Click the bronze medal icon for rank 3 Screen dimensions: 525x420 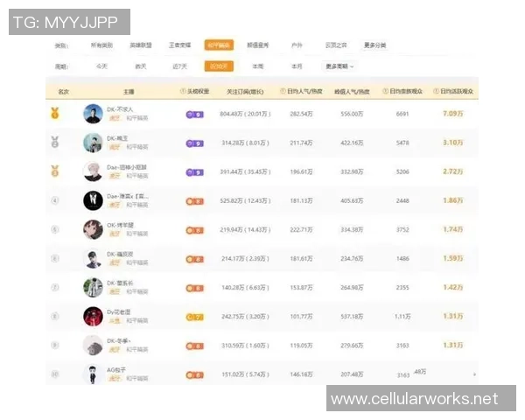tap(54, 171)
